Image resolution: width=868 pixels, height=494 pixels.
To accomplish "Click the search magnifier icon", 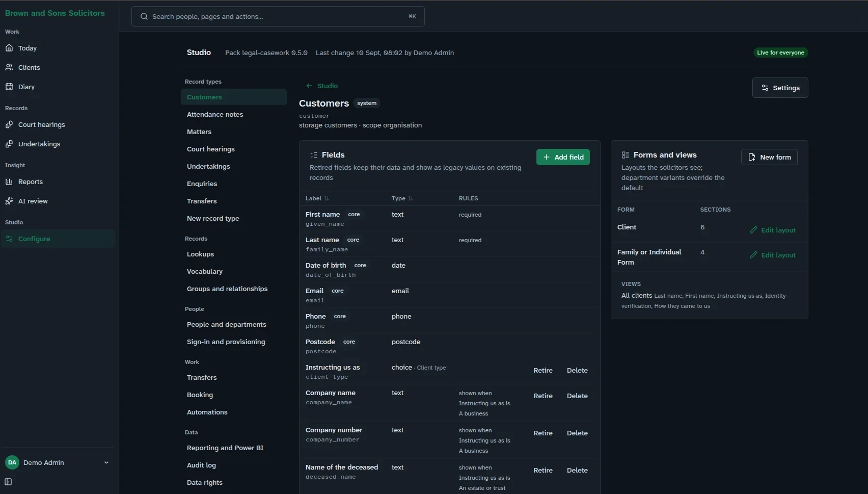I will point(144,16).
